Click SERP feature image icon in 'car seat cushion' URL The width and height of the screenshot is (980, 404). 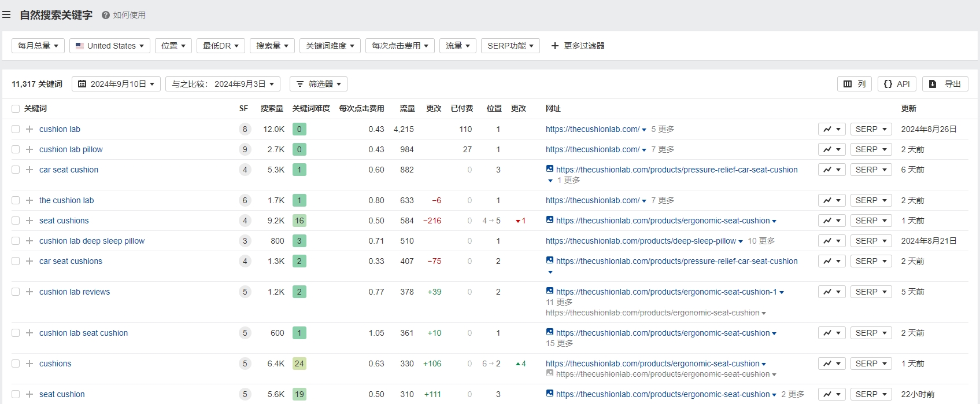[x=550, y=169]
